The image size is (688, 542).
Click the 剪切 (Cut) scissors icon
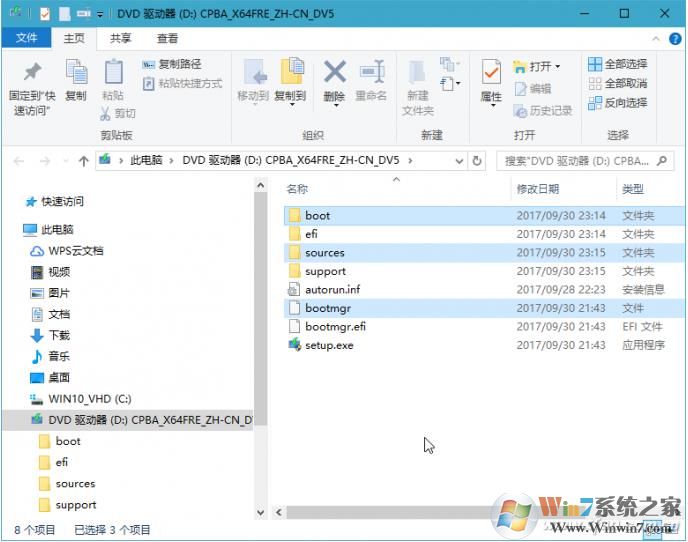pos(105,113)
